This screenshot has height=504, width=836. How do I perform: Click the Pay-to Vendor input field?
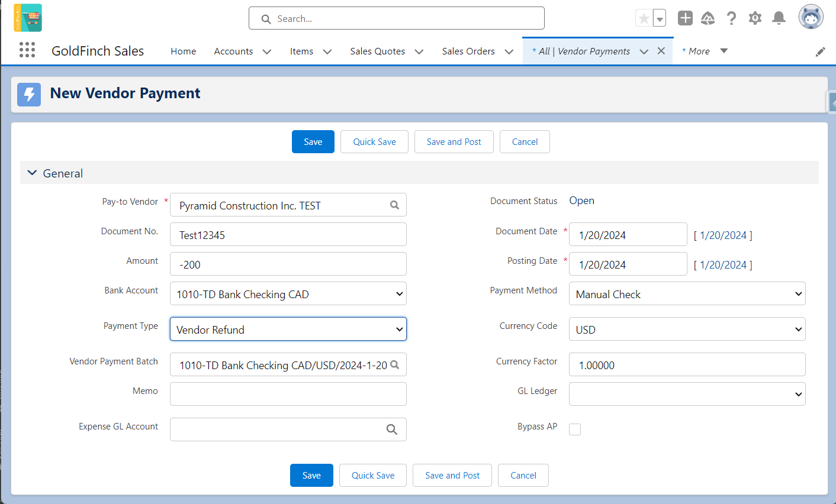(x=288, y=205)
